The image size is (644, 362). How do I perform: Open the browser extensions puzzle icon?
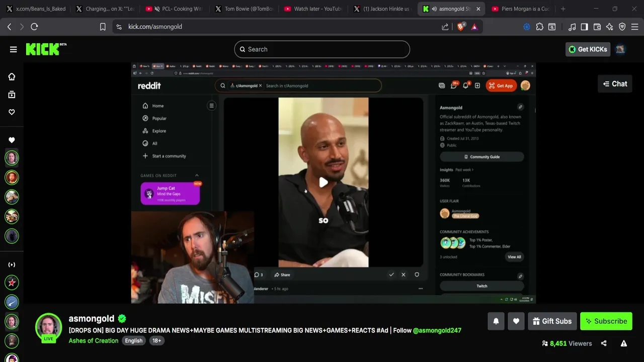[540, 27]
